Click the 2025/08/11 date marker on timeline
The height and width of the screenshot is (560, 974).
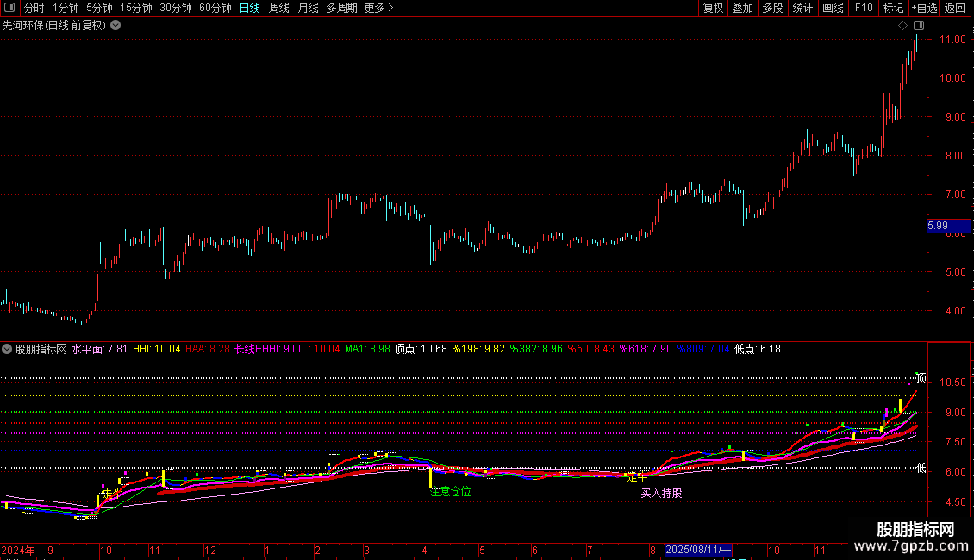pos(699,550)
